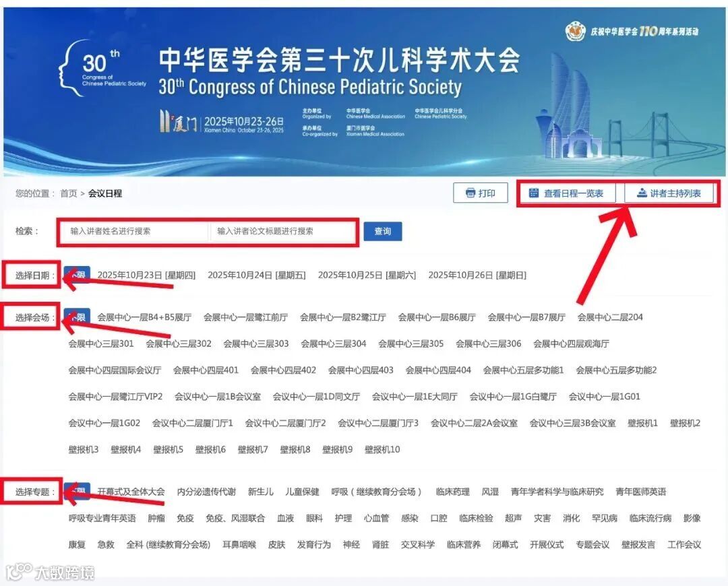Choose topic 壁报发言

click(x=638, y=545)
